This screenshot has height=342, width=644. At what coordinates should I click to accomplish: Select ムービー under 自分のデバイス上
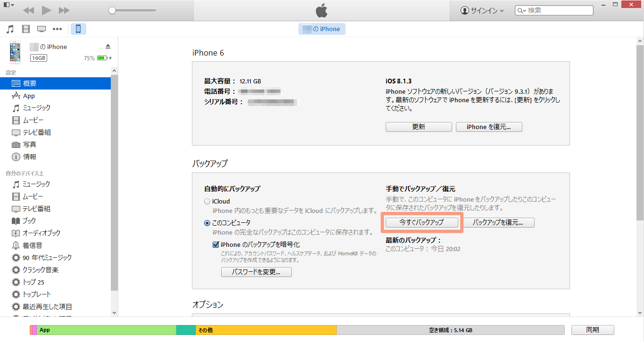click(x=55, y=196)
